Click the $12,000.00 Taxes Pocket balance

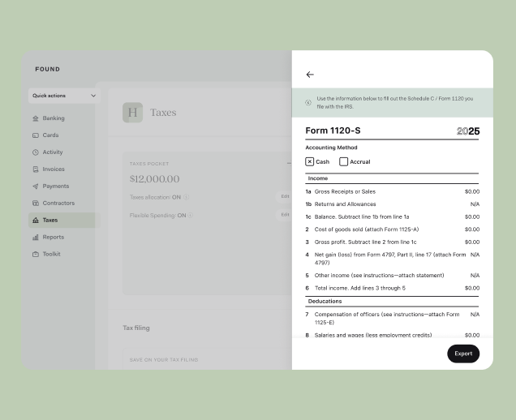pyautogui.click(x=154, y=179)
